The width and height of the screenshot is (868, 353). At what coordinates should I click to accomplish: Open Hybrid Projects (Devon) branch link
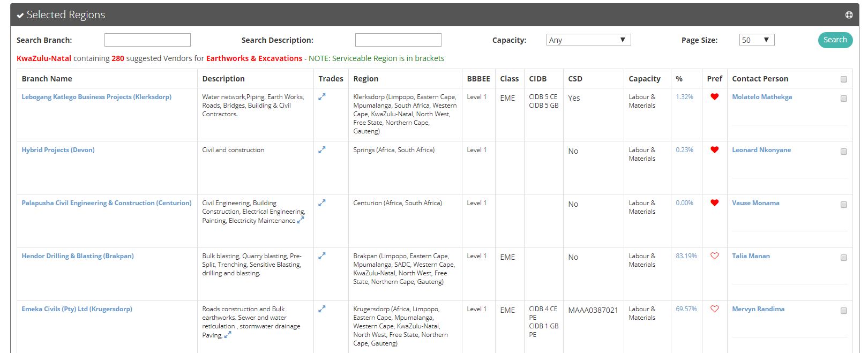[58, 150]
